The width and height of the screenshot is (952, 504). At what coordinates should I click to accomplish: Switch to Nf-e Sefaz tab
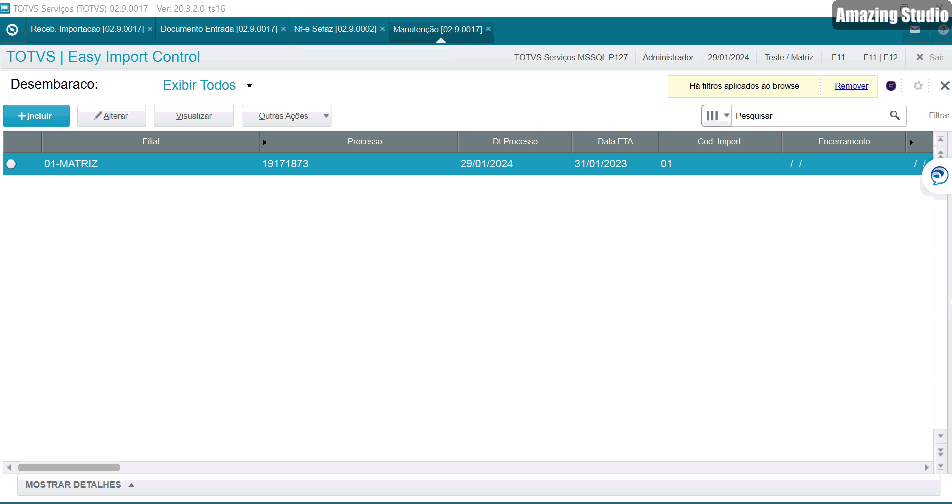click(335, 29)
